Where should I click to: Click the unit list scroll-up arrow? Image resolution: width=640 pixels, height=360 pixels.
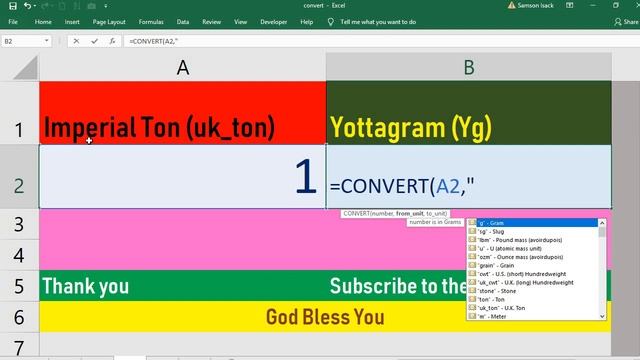click(x=602, y=223)
